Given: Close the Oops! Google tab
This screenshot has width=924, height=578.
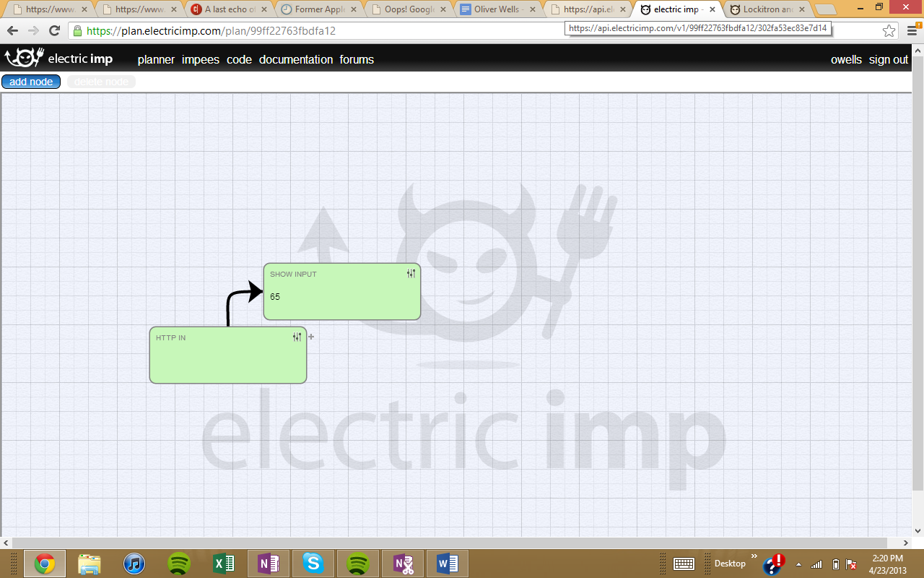Looking at the screenshot, I should coord(443,9).
